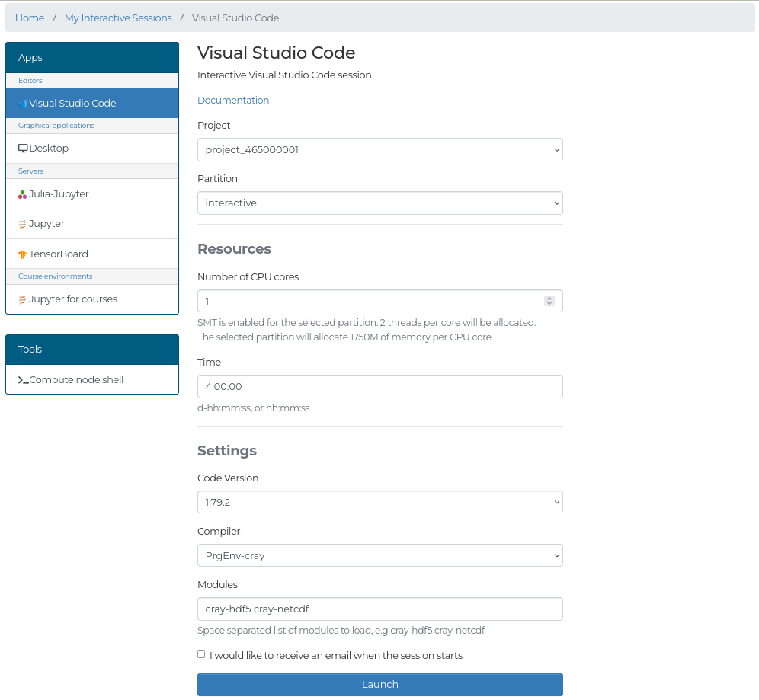Click the Julia-Jupyter server icon
Image resolution: width=759 pixels, height=700 pixels.
click(22, 193)
